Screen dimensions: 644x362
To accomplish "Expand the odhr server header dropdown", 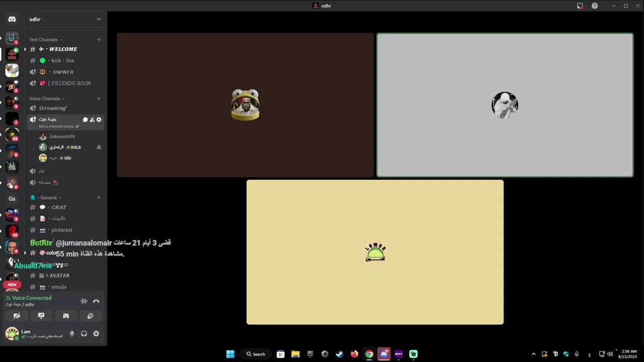I will (99, 19).
